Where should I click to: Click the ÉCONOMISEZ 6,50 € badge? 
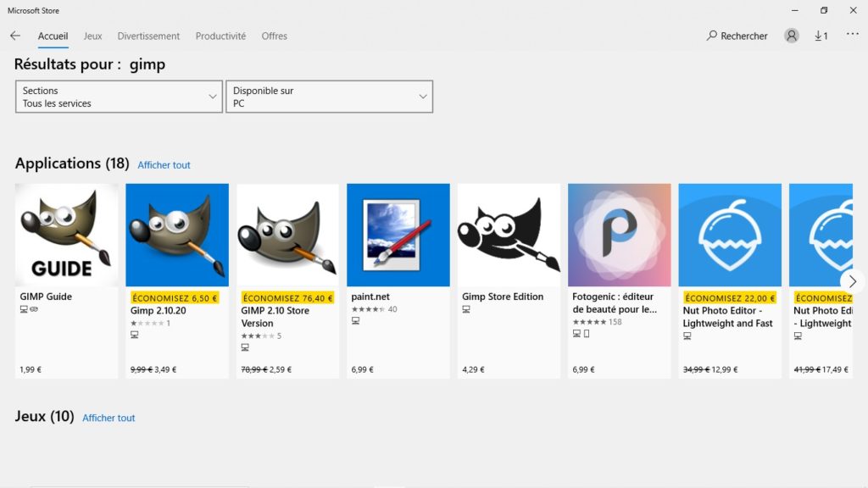pos(175,297)
